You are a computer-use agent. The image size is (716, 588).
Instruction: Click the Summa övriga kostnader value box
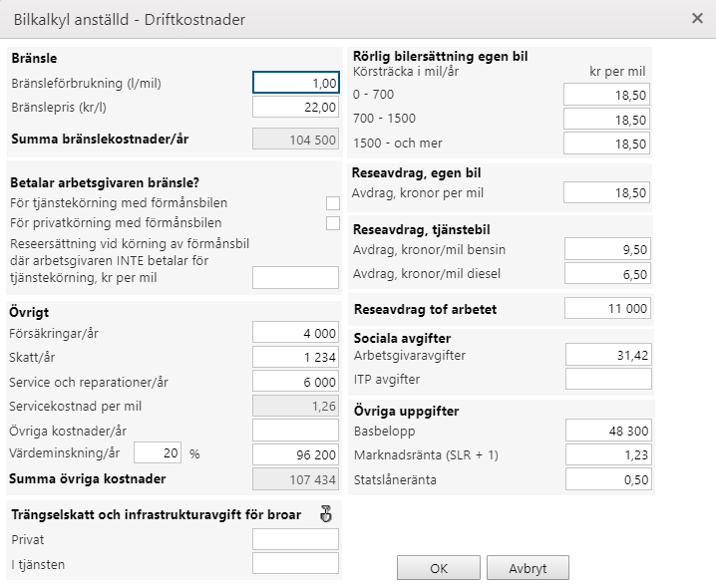[x=296, y=479]
